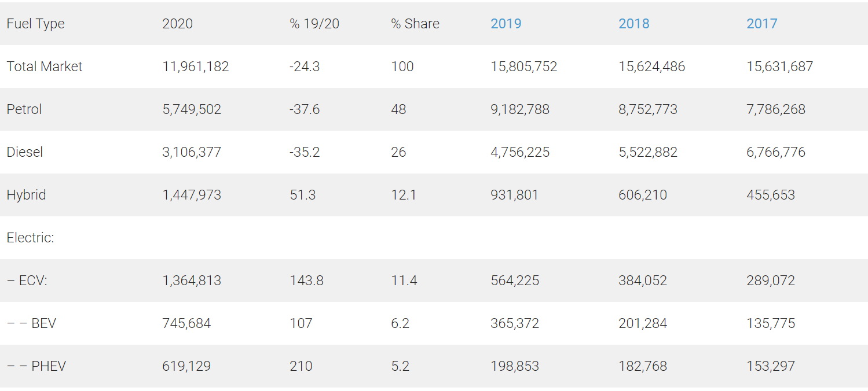The width and height of the screenshot is (868, 391).
Task: Click the % Share column header
Action: click(x=415, y=24)
